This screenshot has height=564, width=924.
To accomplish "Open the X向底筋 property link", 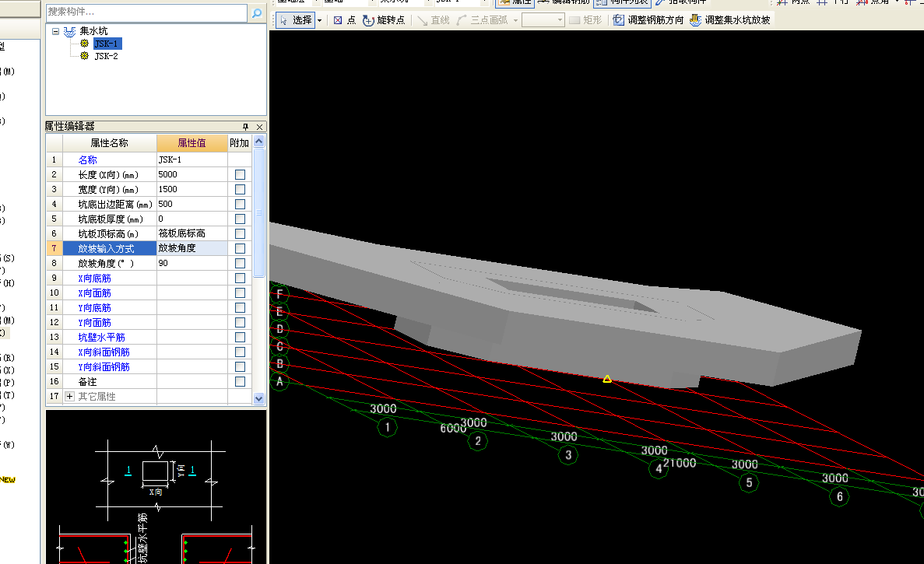I will [94, 278].
